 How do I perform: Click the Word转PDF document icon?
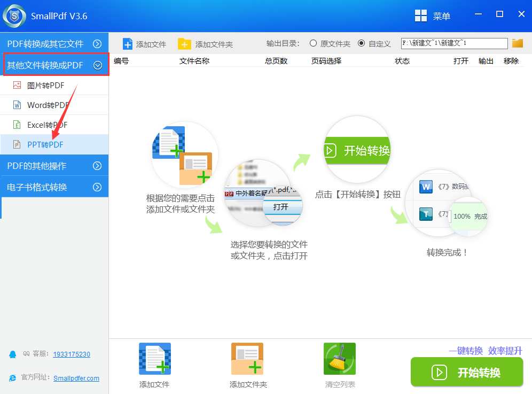[x=17, y=105]
